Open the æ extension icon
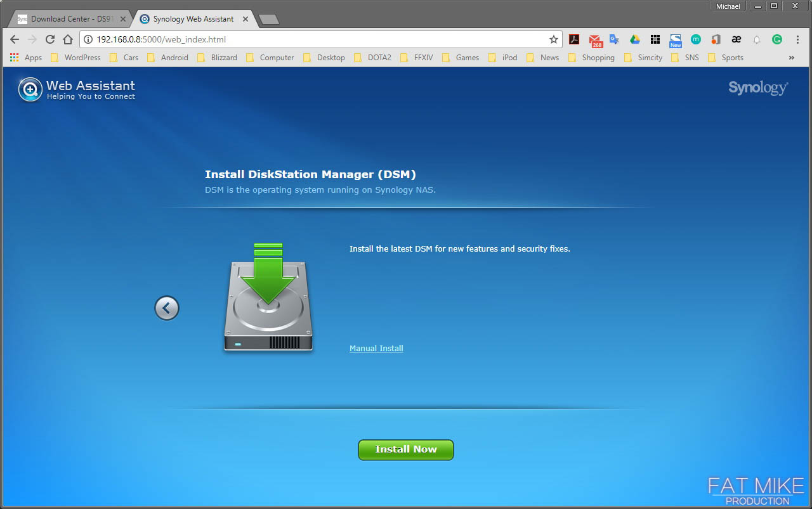Image resolution: width=812 pixels, height=509 pixels. 736,39
